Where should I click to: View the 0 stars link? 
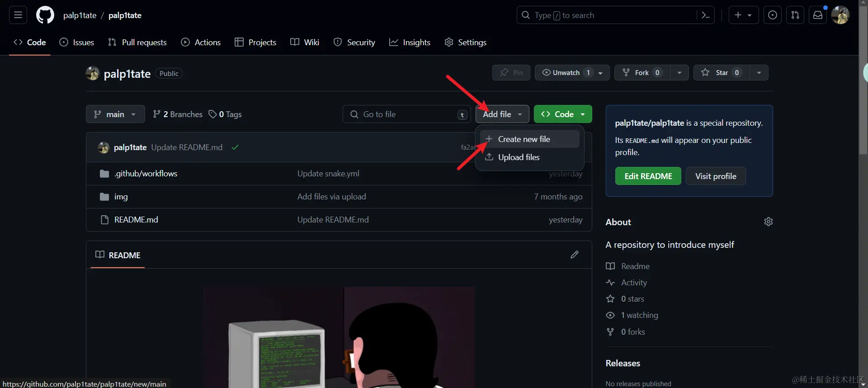[x=625, y=299]
